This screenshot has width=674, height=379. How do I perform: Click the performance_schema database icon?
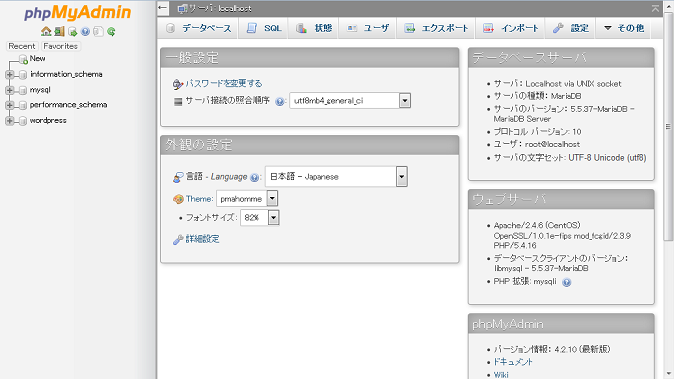[x=23, y=105]
